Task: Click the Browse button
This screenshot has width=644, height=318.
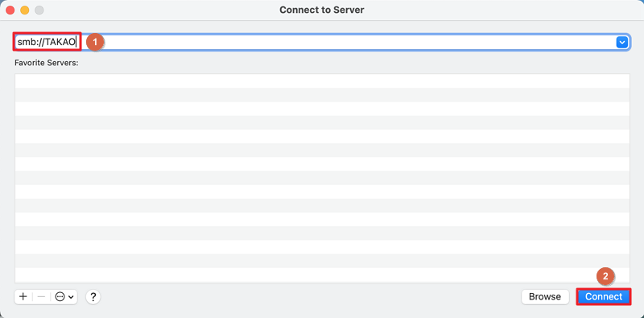Action: (x=545, y=296)
